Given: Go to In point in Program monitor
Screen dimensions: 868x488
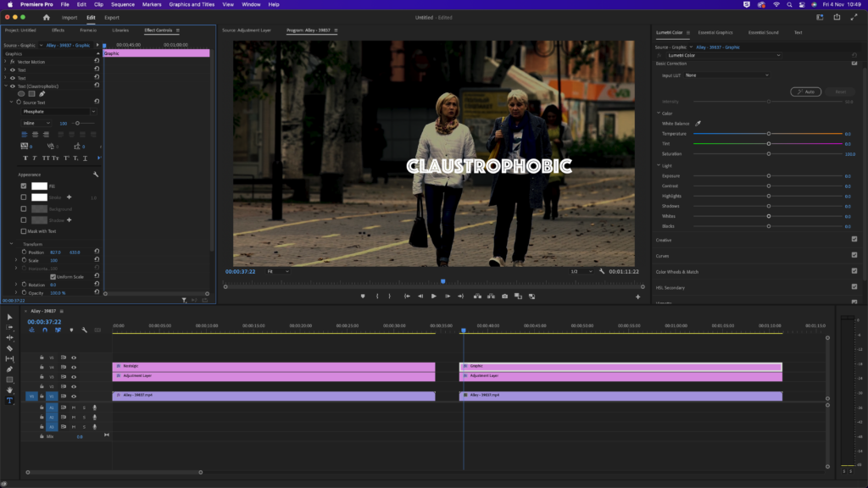Looking at the screenshot, I should point(407,297).
